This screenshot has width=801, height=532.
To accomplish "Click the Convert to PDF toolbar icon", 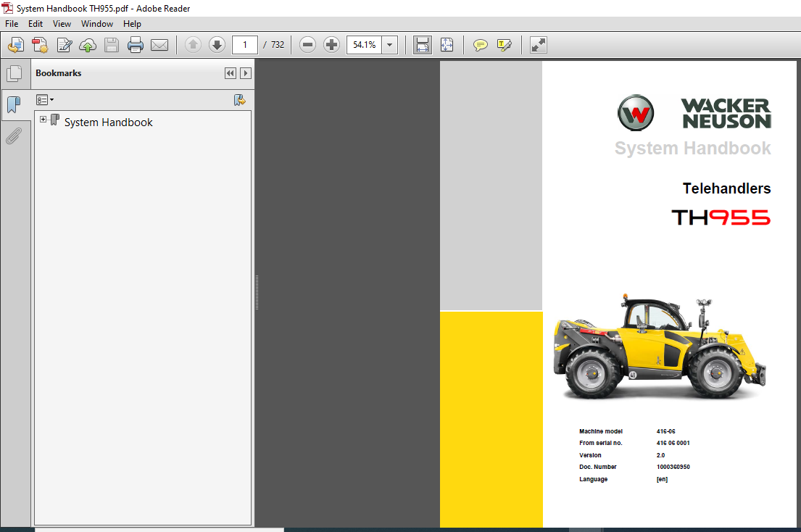I will point(40,45).
